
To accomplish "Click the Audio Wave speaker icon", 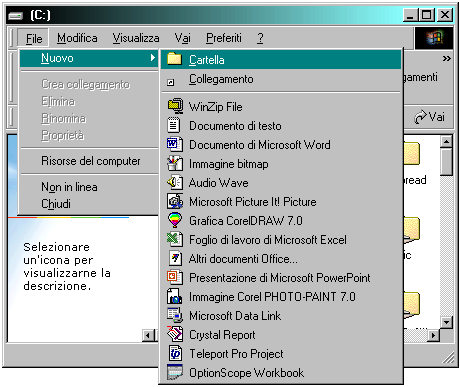I will 175,182.
